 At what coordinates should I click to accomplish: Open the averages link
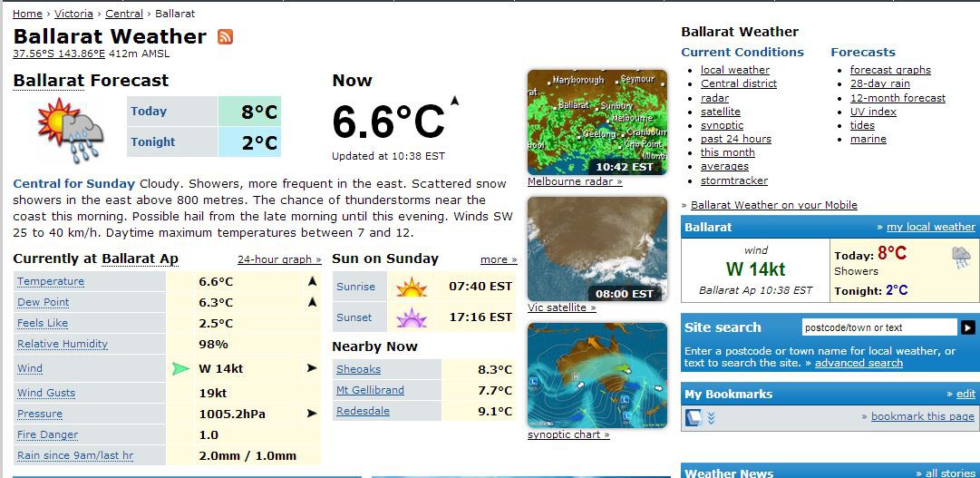(724, 166)
